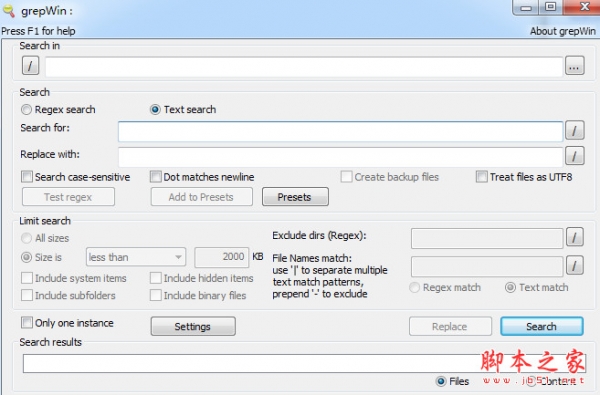Image resolution: width=600 pixels, height=395 pixels.
Task: Click the slash button beside File Names match field
Action: point(574,265)
